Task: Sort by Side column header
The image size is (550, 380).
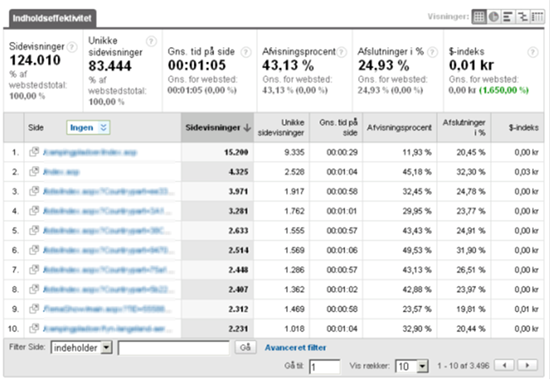Action: coord(36,127)
